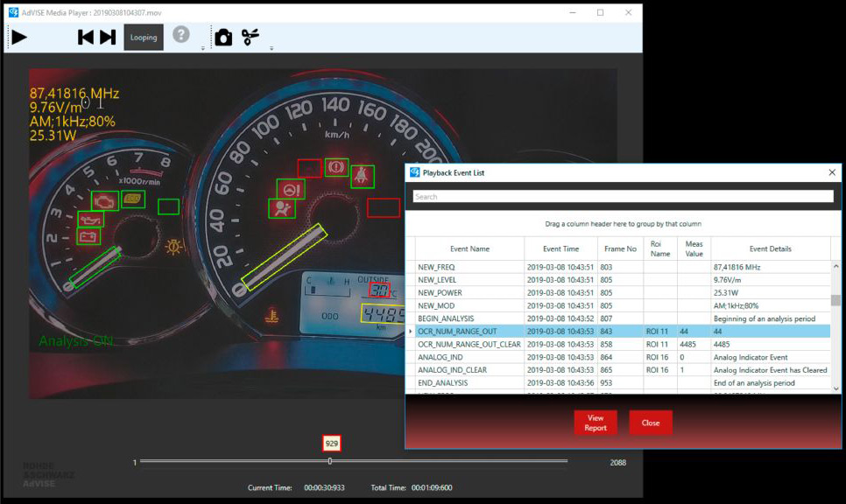The height and width of the screenshot is (504, 846).
Task: Click the brake warning light ROI
Action: coord(336,167)
